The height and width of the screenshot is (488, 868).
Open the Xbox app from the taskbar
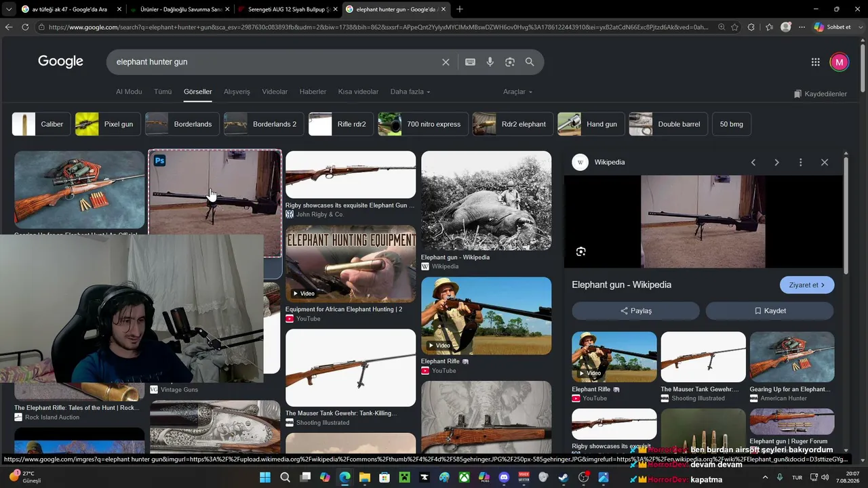pos(464,477)
